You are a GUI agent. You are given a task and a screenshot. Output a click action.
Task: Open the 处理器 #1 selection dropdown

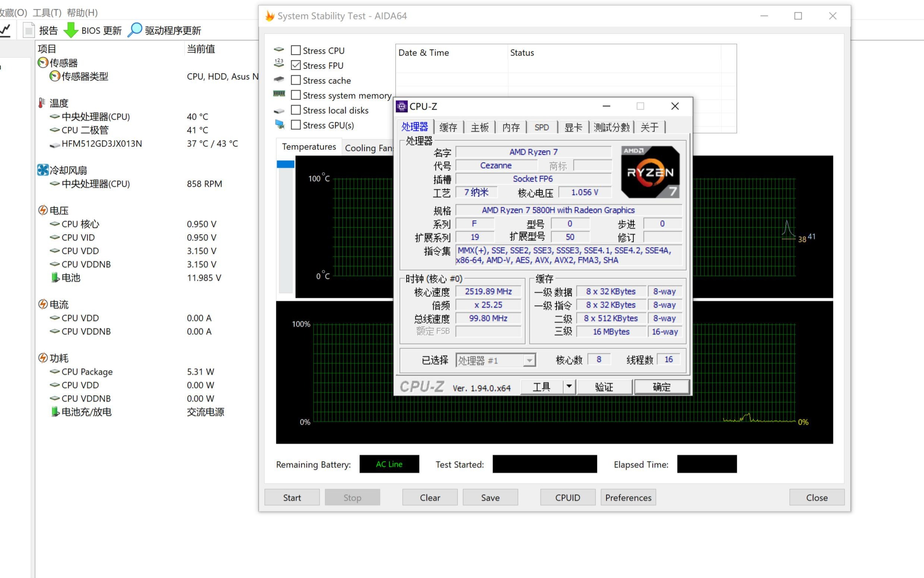pyautogui.click(x=529, y=360)
